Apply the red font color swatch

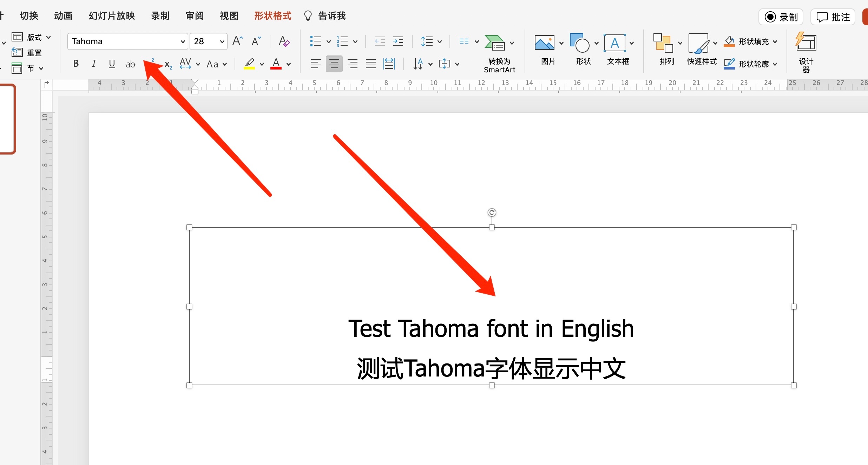point(276,64)
